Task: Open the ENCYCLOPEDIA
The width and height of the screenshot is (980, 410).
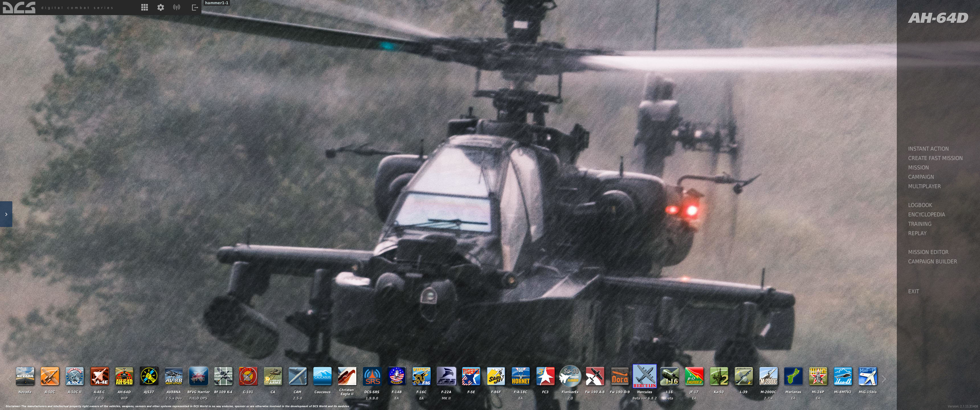Action: (927, 214)
